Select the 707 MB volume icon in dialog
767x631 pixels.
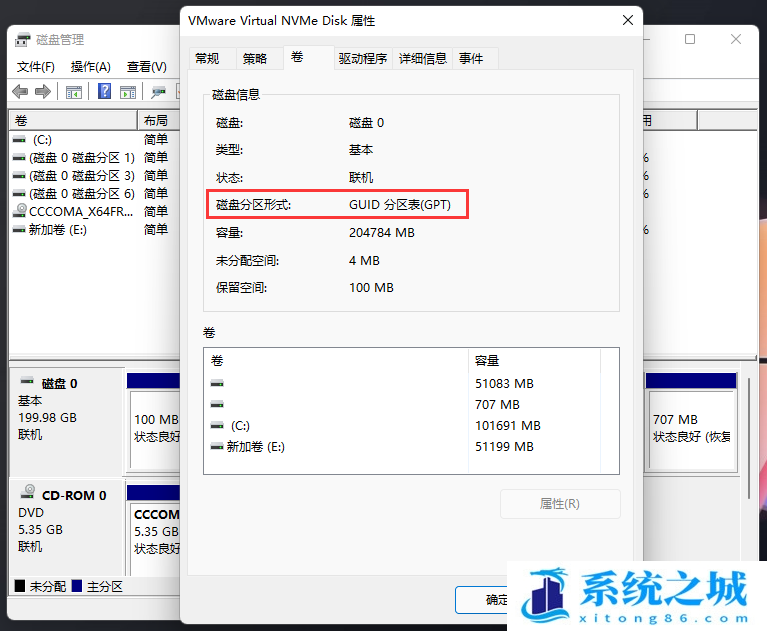(x=217, y=405)
